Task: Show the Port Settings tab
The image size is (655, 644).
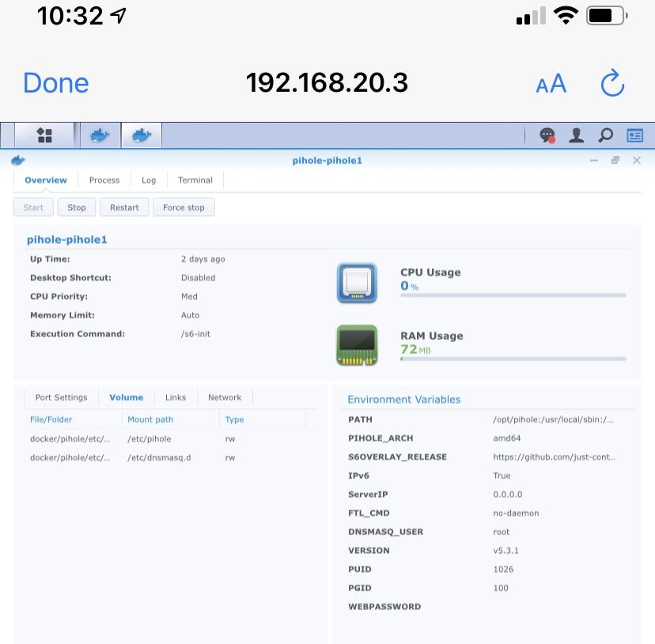Action: [62, 397]
